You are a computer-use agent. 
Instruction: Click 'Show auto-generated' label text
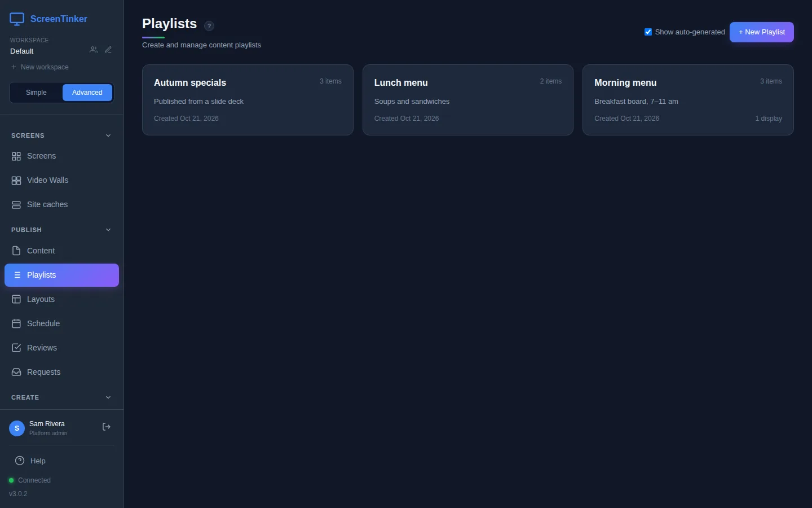[690, 32]
